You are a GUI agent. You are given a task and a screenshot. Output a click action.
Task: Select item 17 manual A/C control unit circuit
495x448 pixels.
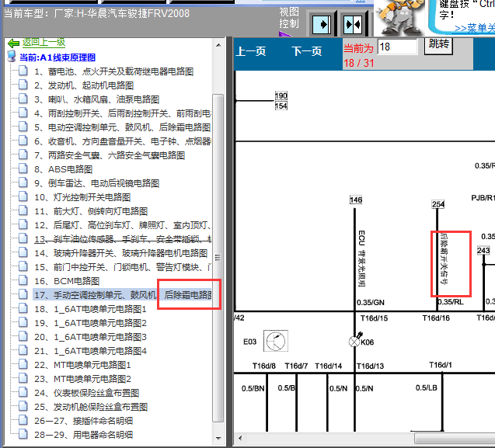click(x=123, y=295)
